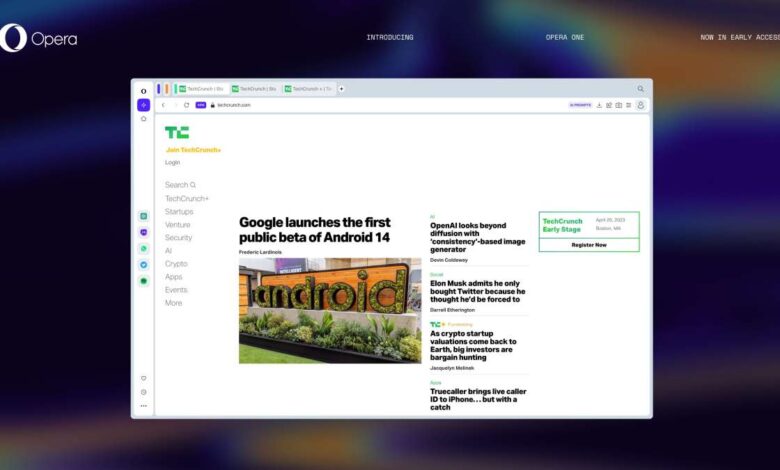780x470 pixels.
Task: Open the Elon Musk Twitter article
Action: coord(478,291)
